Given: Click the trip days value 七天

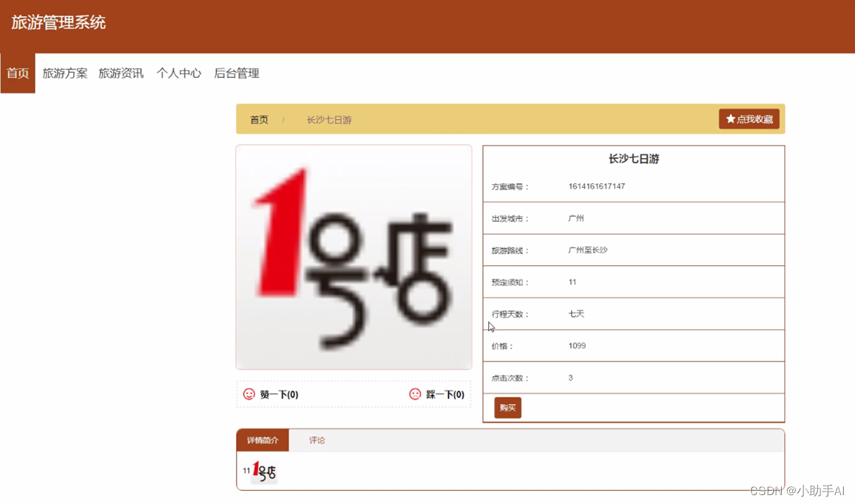Looking at the screenshot, I should pyautogui.click(x=576, y=314).
